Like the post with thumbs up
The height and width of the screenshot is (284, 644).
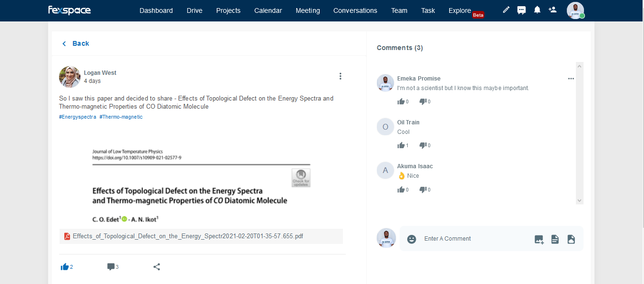click(65, 267)
